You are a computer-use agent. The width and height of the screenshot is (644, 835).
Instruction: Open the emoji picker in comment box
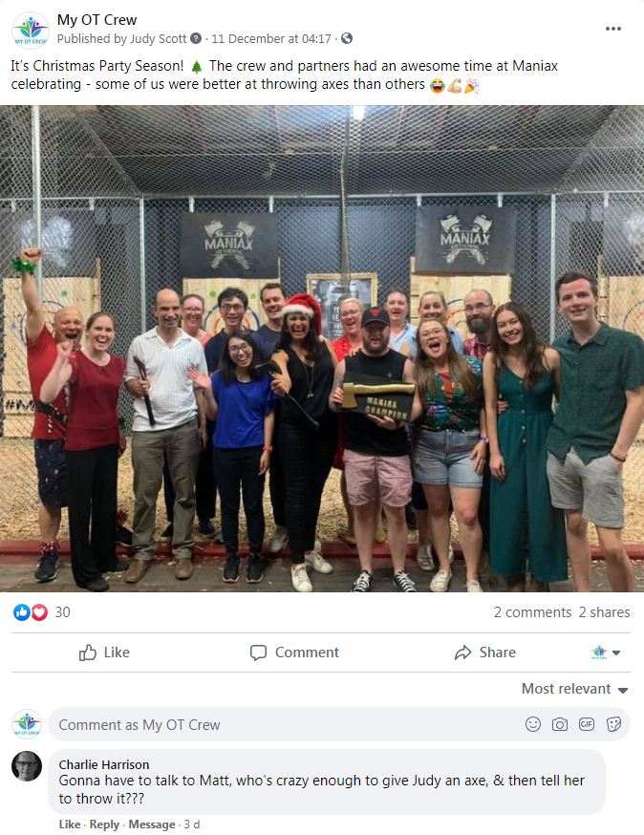[x=532, y=724]
